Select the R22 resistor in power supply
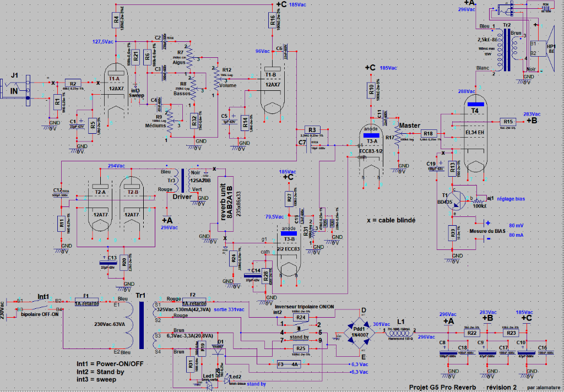 coord(471,333)
